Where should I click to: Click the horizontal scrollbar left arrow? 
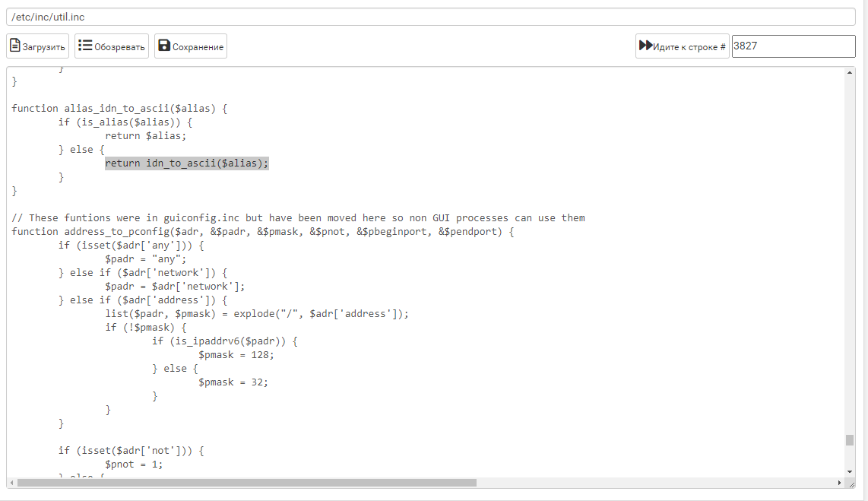pos(12,483)
